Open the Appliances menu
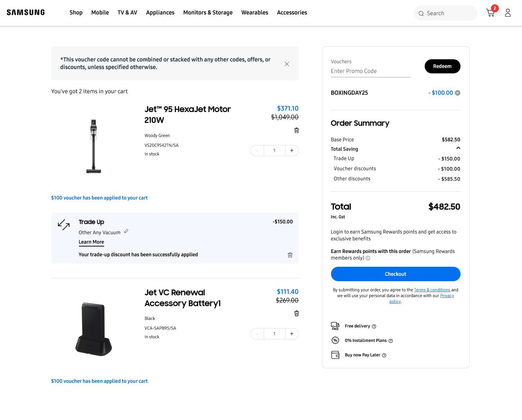 [160, 13]
